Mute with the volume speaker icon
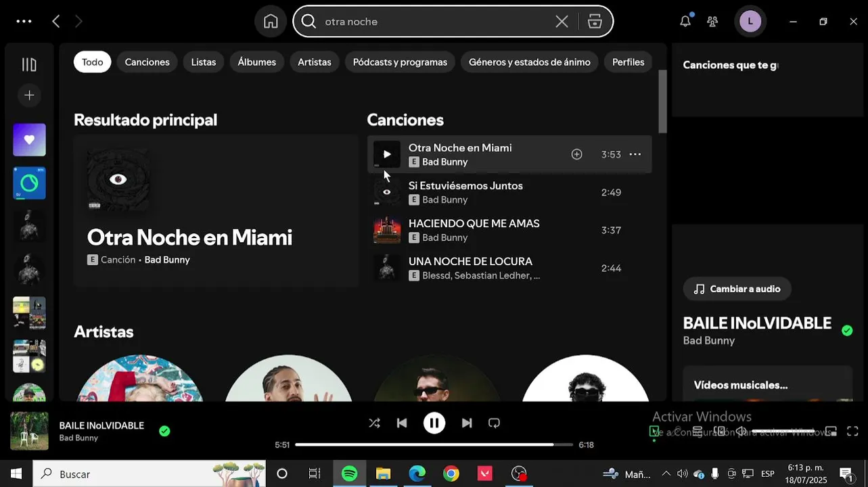This screenshot has width=868, height=487. [741, 432]
